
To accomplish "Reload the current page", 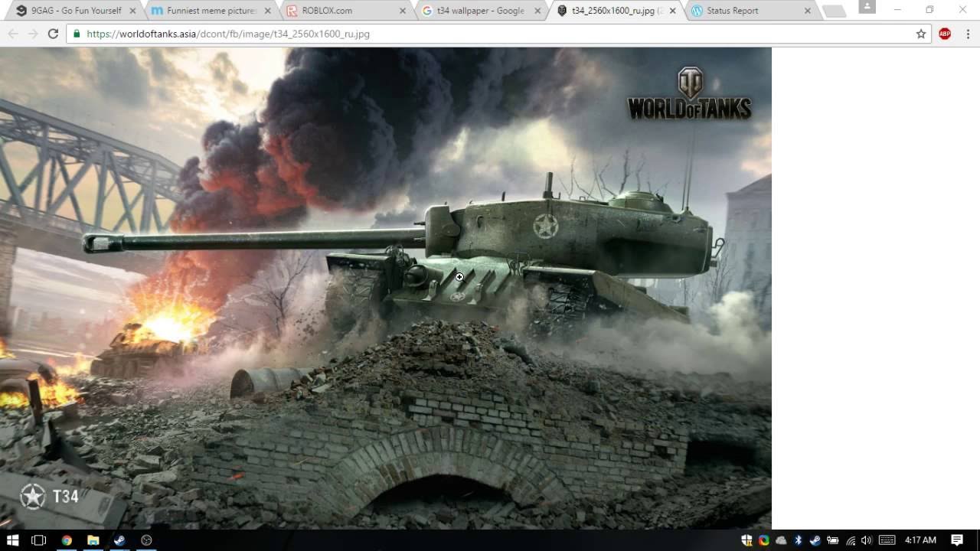I will pos(53,34).
